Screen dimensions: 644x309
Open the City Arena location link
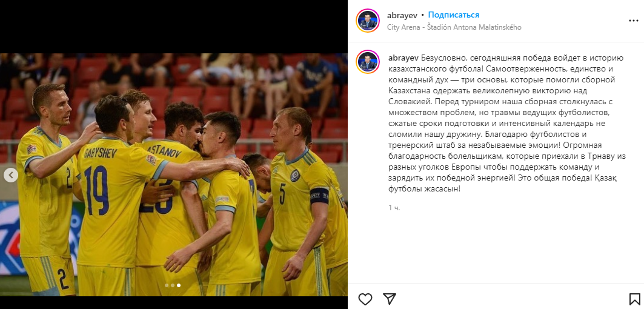pyautogui.click(x=454, y=27)
